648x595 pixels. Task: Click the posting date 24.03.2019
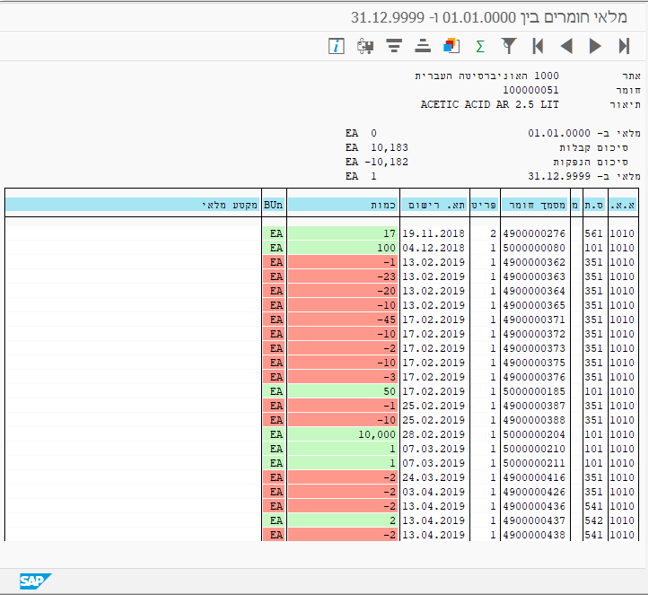coord(434,478)
